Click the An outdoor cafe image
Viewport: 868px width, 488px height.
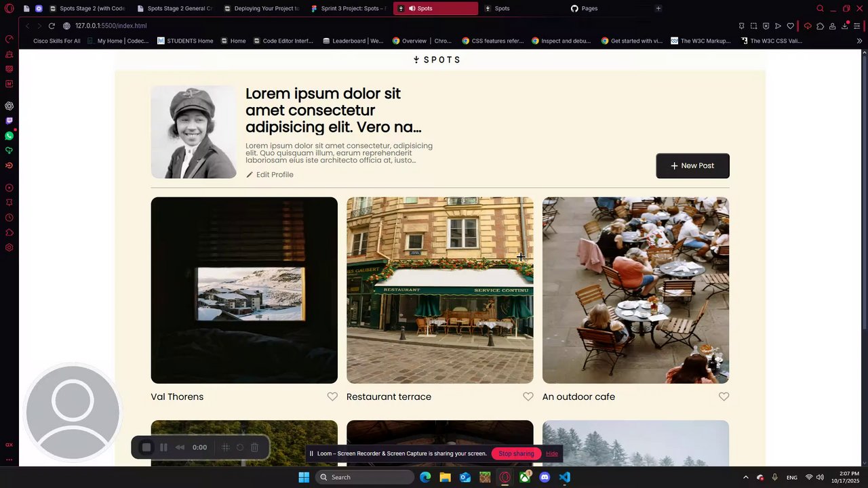click(x=636, y=290)
